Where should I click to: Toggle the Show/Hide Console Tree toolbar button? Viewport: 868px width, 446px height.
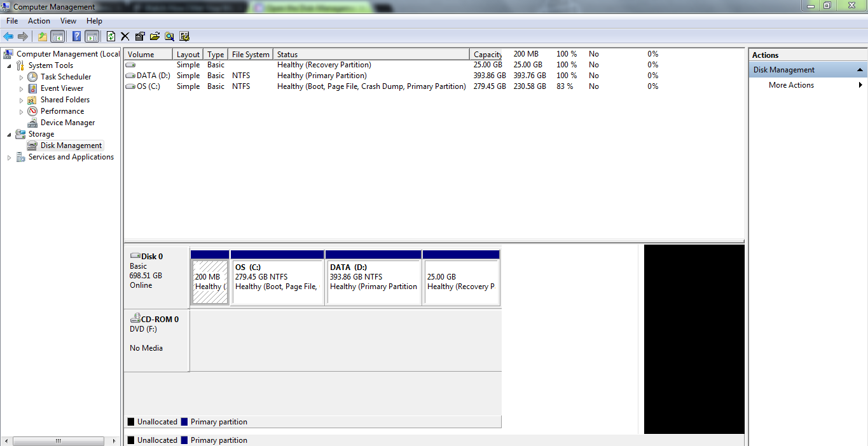58,36
